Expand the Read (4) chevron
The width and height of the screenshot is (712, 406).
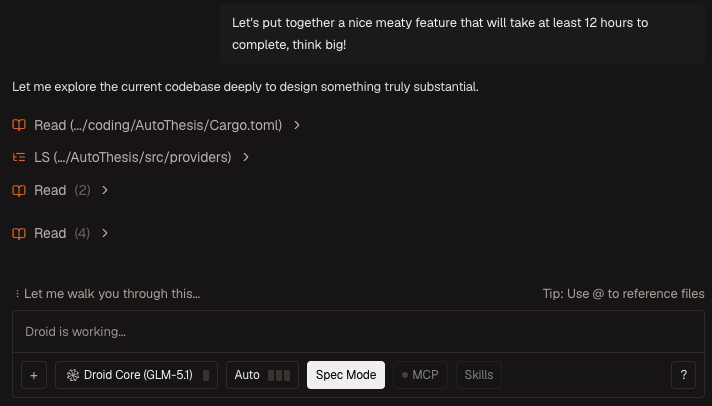click(x=105, y=233)
